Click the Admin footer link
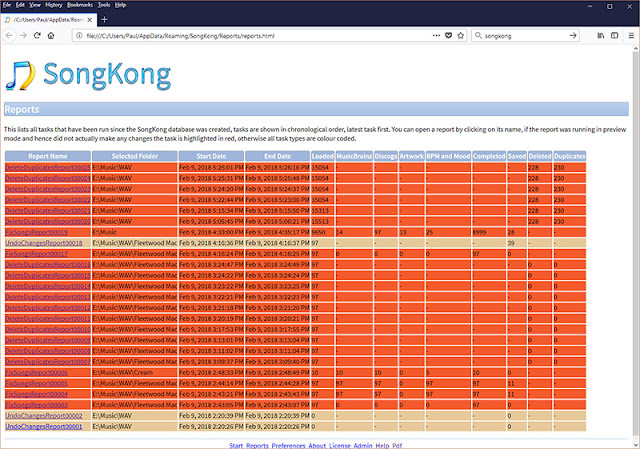 363,445
